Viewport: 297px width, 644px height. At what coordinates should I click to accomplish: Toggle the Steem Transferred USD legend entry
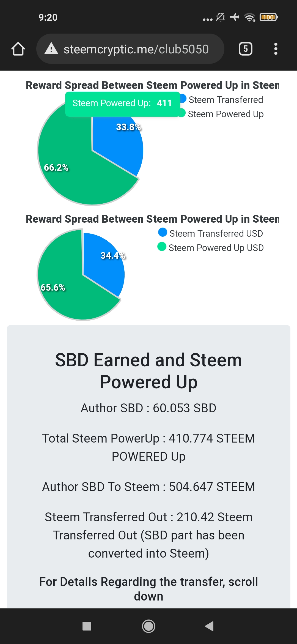211,233
